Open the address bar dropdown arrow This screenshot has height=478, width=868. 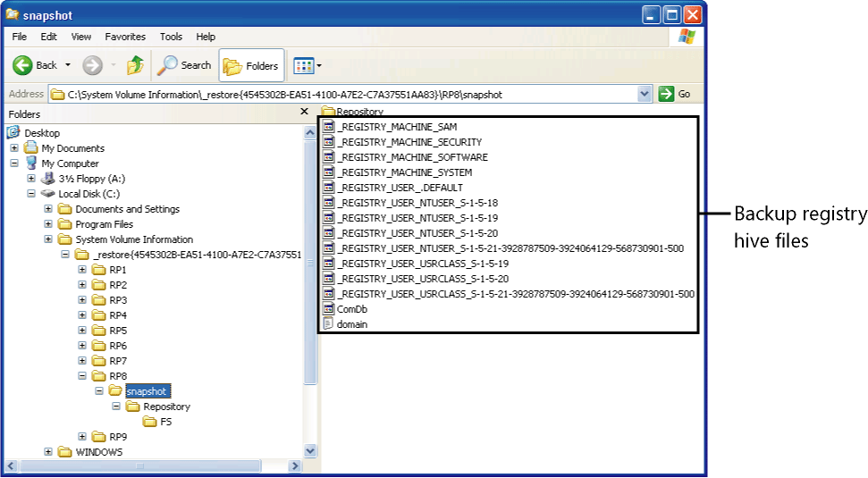point(645,94)
